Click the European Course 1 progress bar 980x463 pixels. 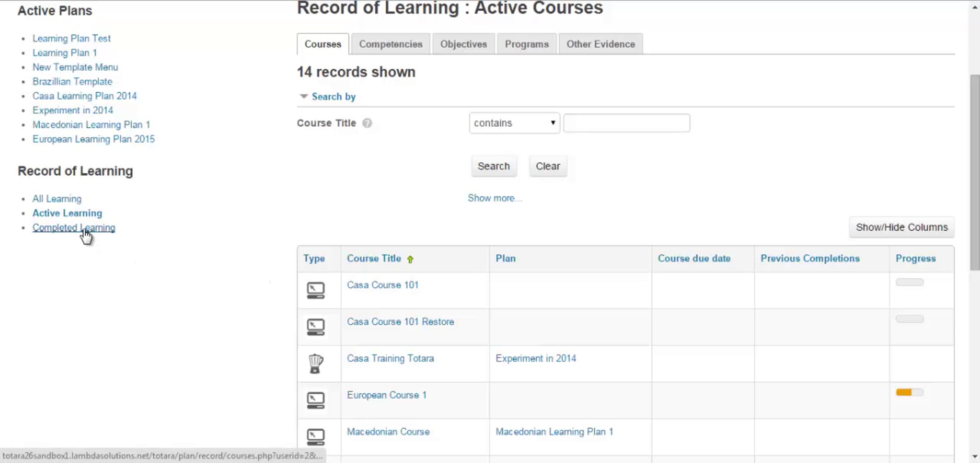(909, 392)
